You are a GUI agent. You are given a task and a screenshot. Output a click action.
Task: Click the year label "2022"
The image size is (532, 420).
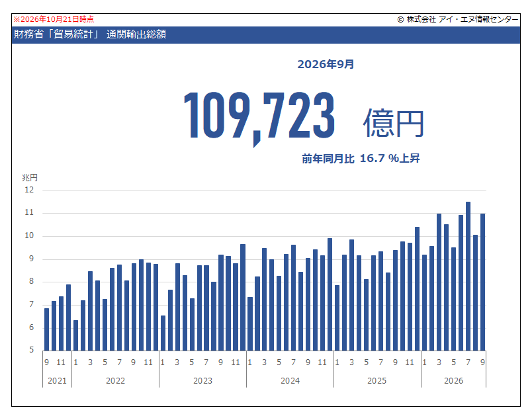(x=115, y=381)
